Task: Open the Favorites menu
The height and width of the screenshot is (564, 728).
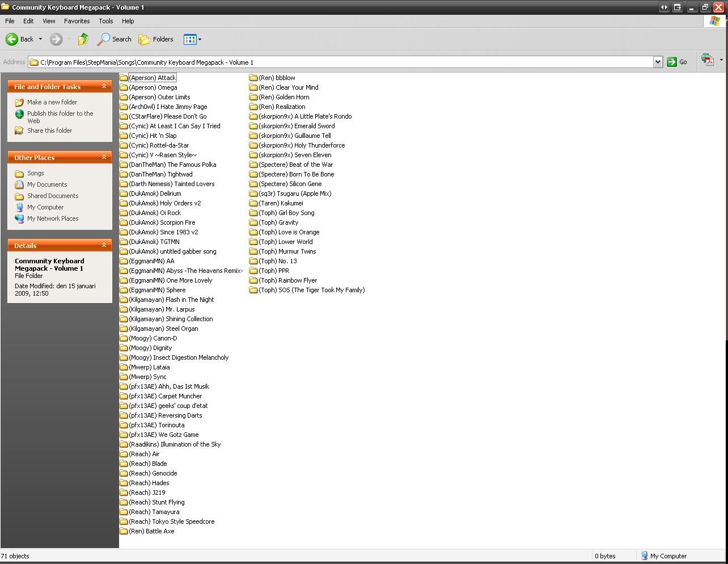Action: click(x=77, y=21)
